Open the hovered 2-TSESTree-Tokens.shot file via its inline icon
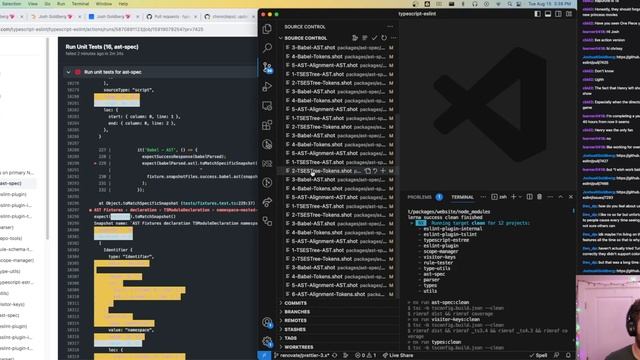Viewport: 640px width, 360px height. pos(368,171)
